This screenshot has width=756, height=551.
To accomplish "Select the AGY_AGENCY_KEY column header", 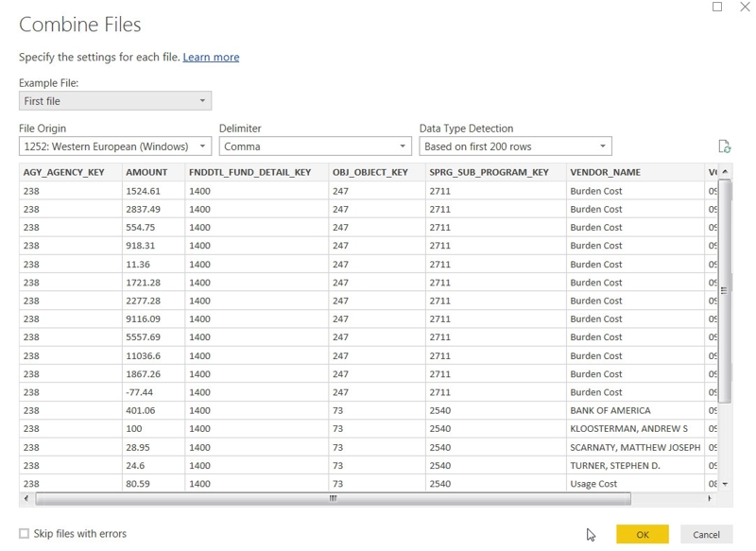I will (x=71, y=172).
